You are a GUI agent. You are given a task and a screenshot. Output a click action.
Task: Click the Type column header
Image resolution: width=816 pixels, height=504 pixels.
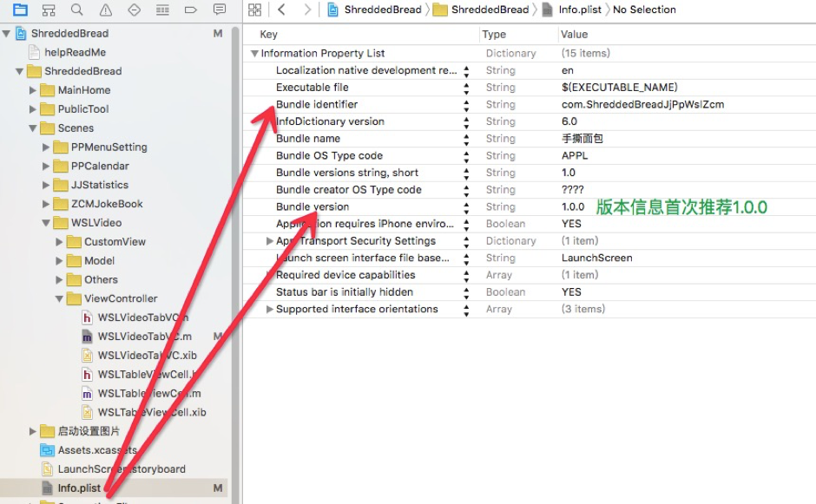tap(494, 35)
